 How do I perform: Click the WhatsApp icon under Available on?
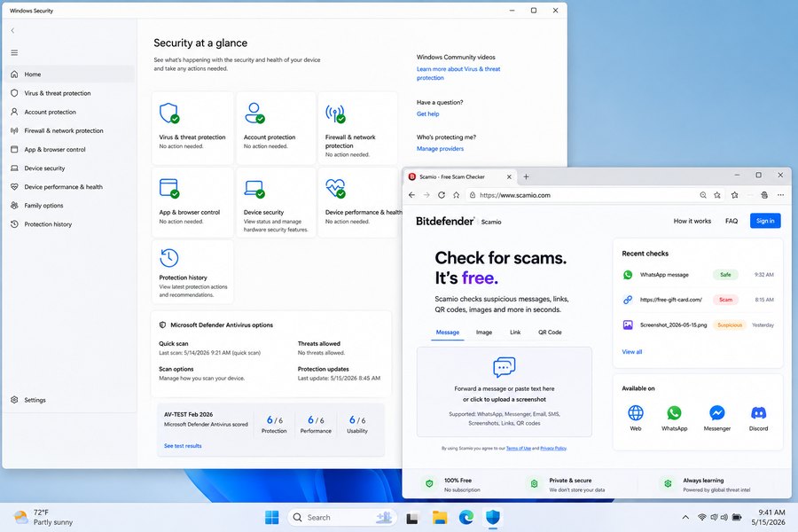(675, 413)
